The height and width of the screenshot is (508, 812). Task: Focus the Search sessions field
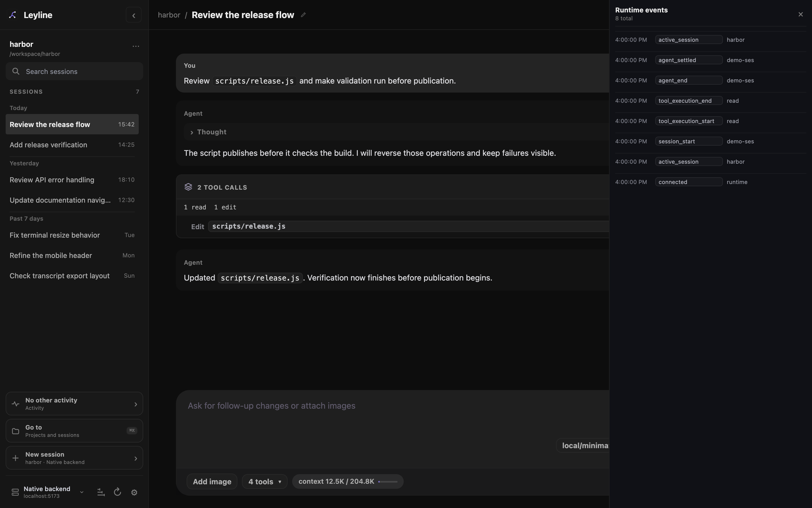pos(74,71)
